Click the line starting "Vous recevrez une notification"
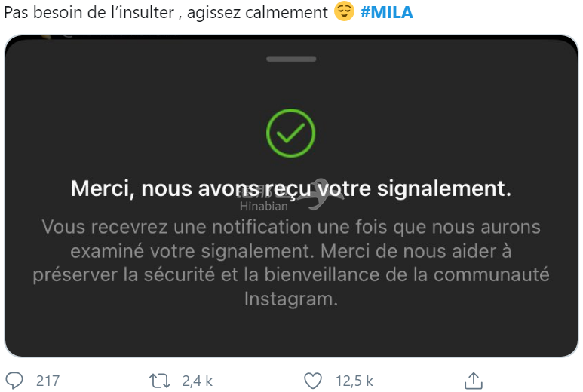This screenshot has height=392, width=583. [291, 227]
